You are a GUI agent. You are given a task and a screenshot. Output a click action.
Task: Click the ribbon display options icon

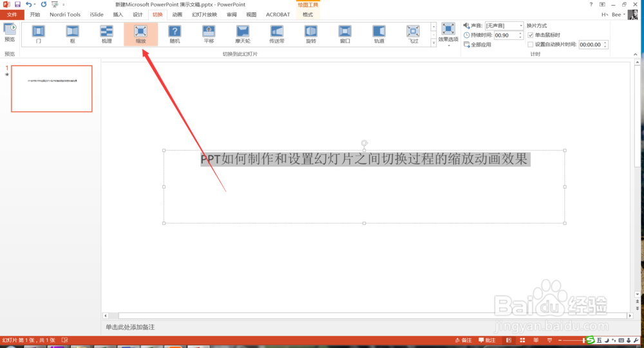click(x=602, y=4)
